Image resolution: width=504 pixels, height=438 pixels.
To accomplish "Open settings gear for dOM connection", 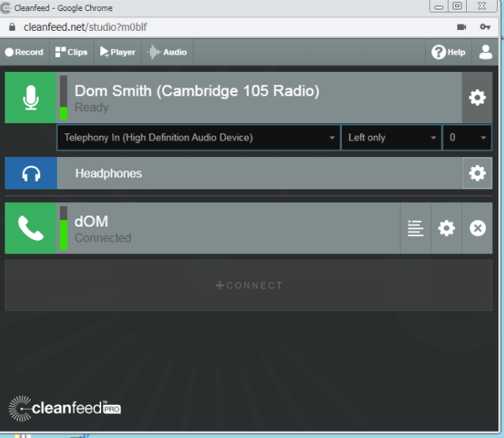I will coord(446,228).
